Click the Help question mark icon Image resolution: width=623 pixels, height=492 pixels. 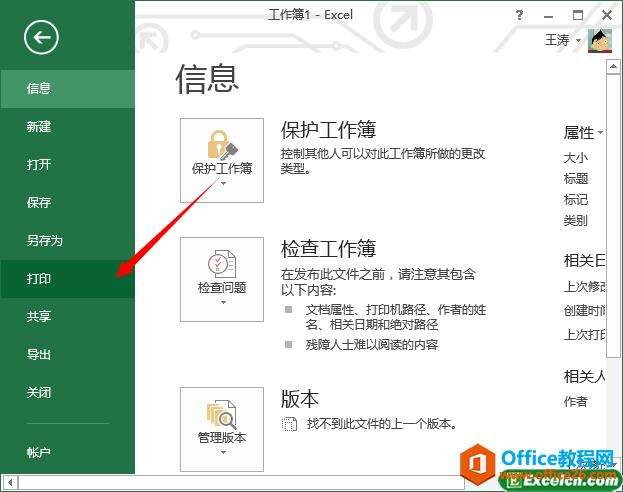[x=519, y=15]
